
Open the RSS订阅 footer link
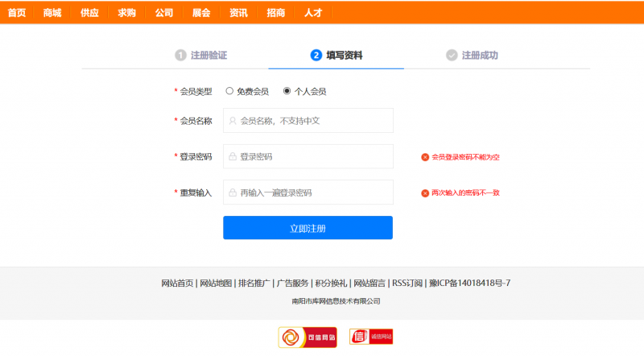pyautogui.click(x=407, y=283)
